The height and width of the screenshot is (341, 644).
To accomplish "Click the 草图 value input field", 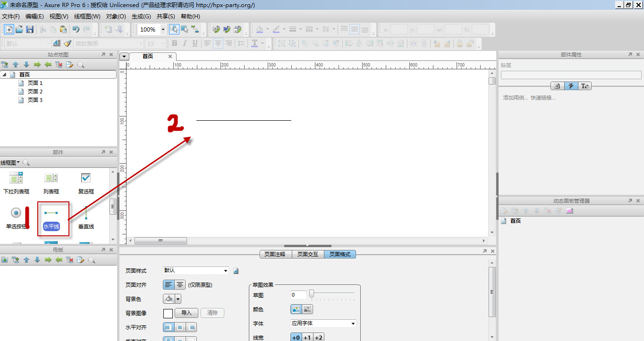I will point(298,295).
